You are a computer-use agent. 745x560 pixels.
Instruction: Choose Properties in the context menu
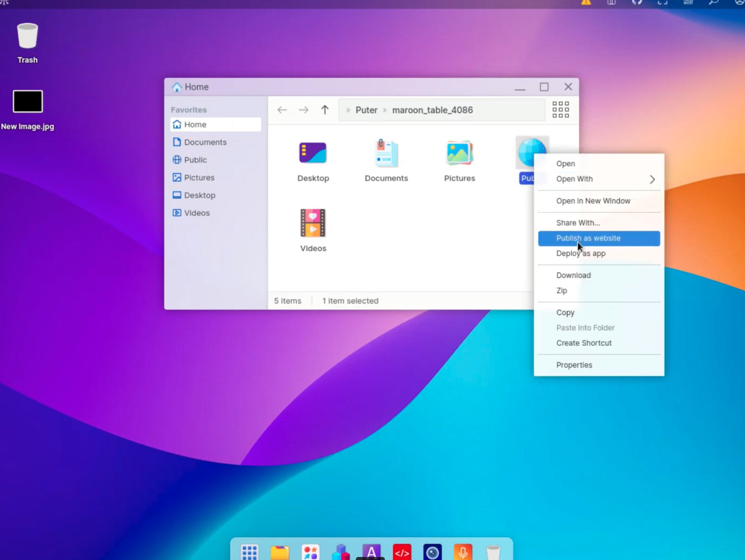574,365
